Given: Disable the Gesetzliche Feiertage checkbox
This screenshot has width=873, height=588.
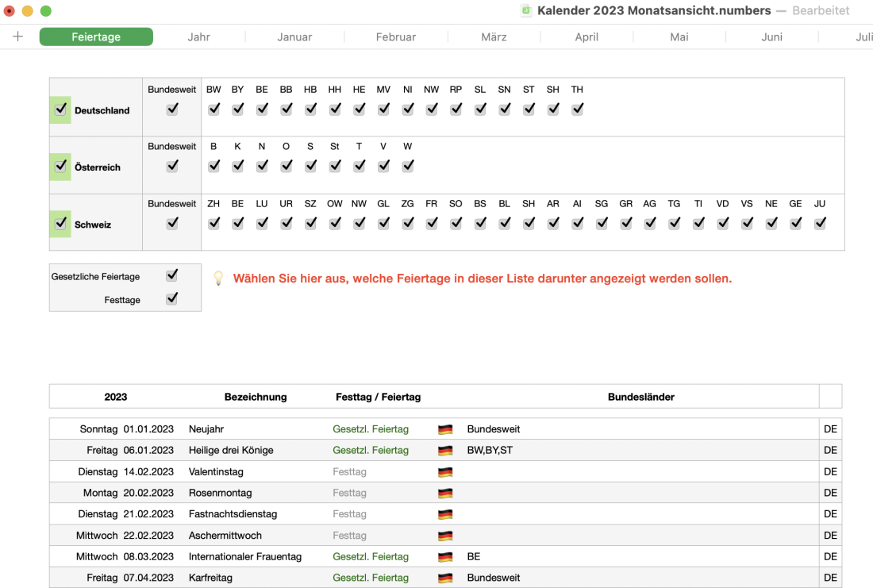Looking at the screenshot, I should pos(171,275).
